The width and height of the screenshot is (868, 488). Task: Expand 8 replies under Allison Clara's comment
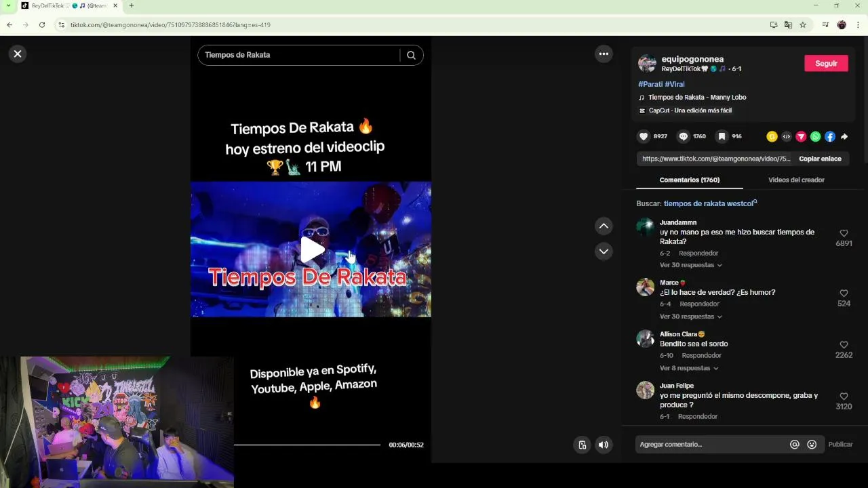point(689,368)
